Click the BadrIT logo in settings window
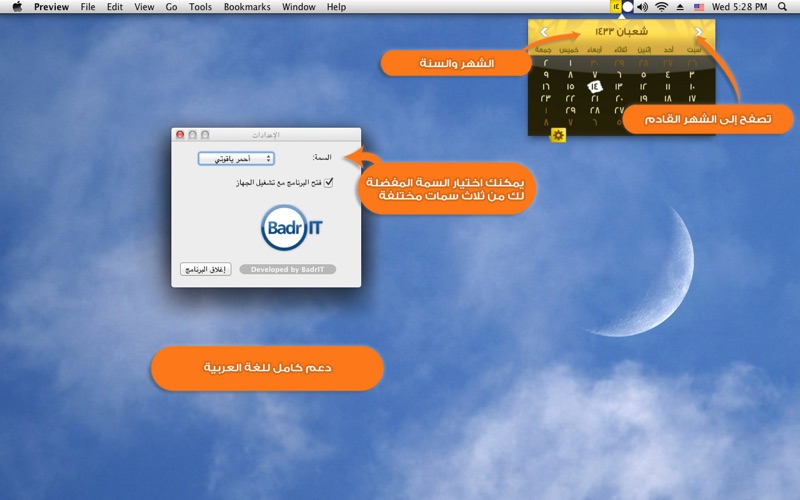This screenshot has height=500, width=800. 291,228
